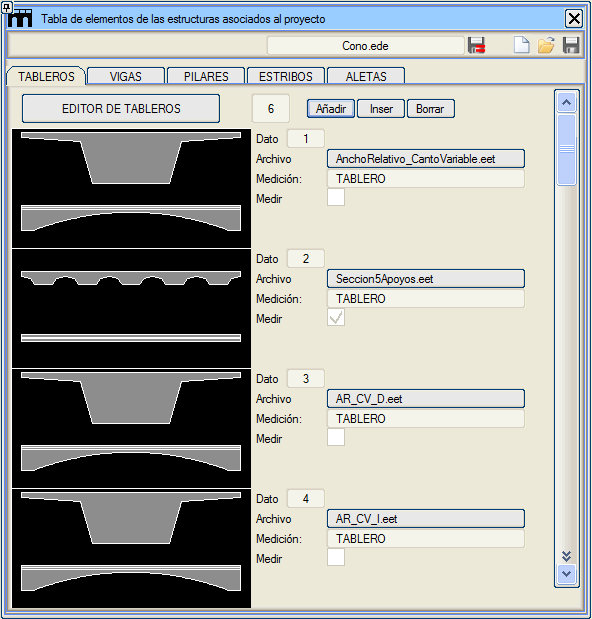
Task: Select the AR_CV_I deck preview thumbnail
Action: (131, 548)
